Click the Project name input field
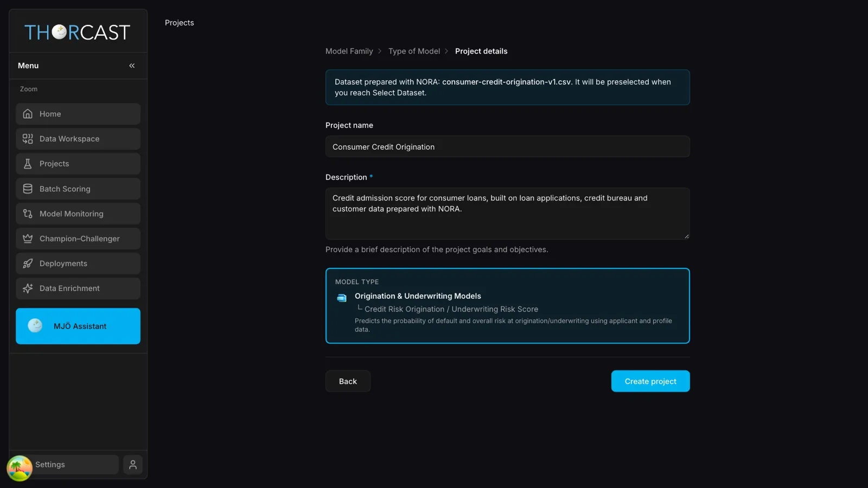Image resolution: width=868 pixels, height=488 pixels. point(508,146)
